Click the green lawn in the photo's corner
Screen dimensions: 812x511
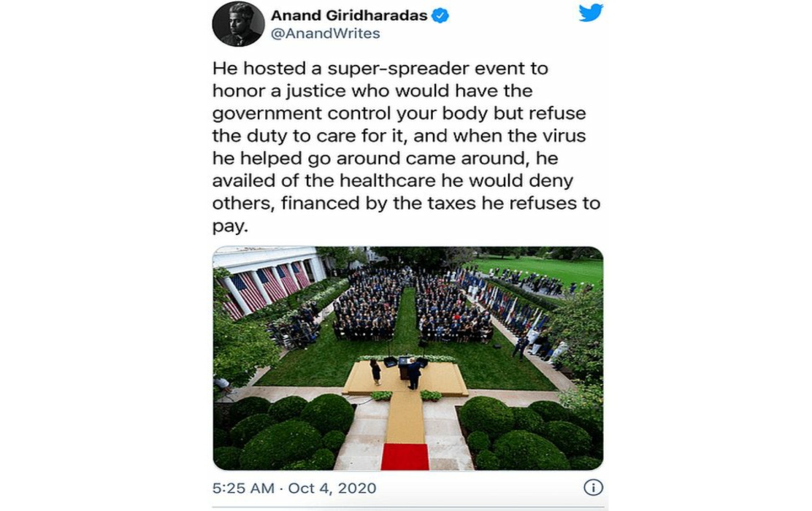(x=544, y=268)
